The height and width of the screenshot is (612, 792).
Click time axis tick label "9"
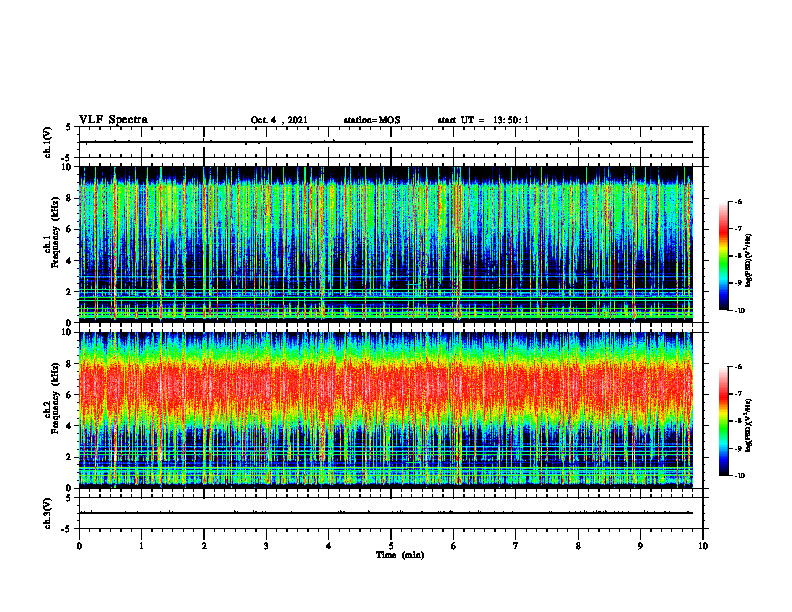[640, 546]
